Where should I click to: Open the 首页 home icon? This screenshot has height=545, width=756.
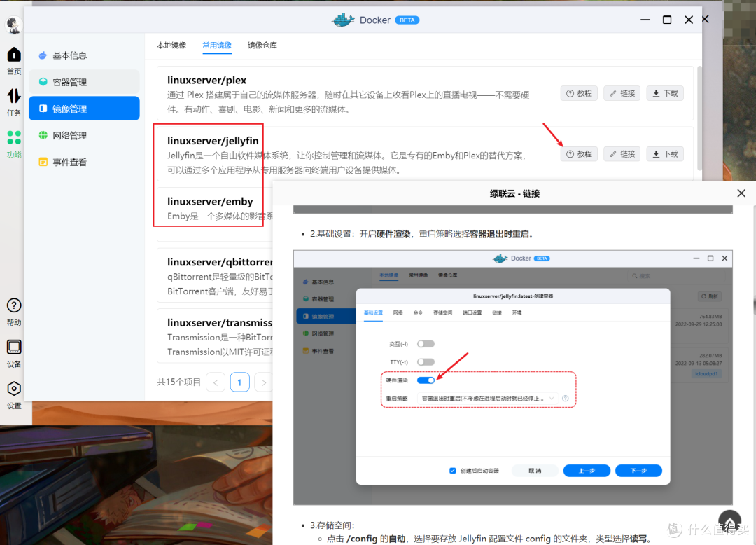pos(14,55)
